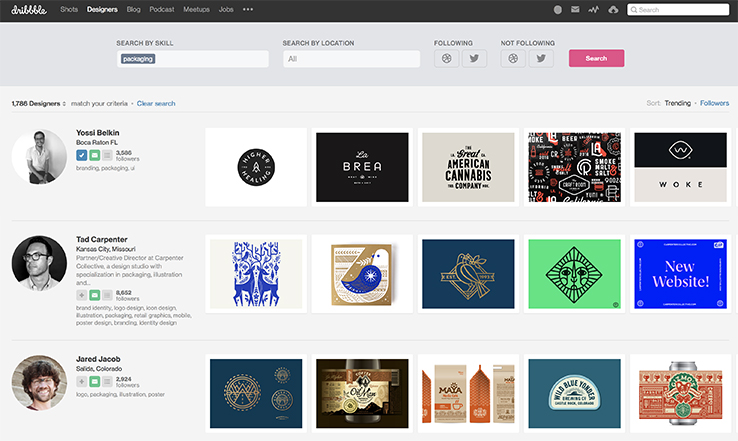
Task: Toggle Twitter filter under Following
Action: (474, 58)
